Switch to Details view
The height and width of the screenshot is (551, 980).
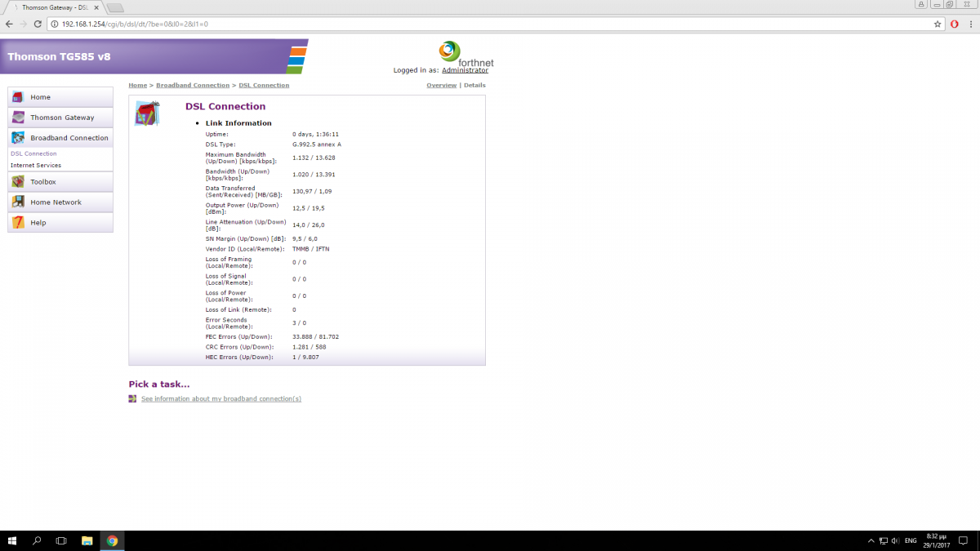coord(474,85)
